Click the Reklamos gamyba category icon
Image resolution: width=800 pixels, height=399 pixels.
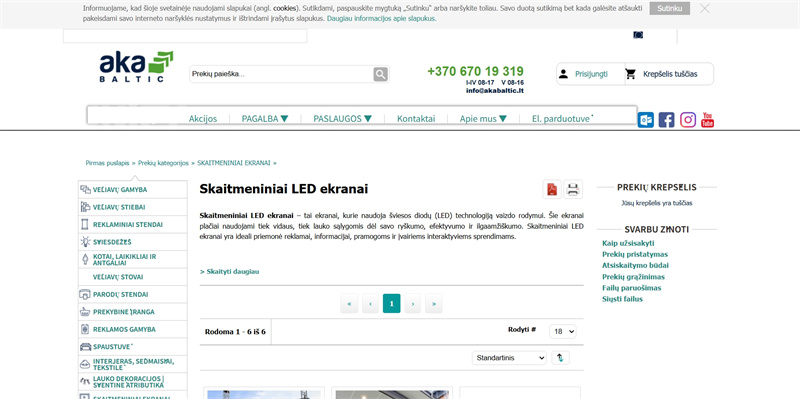(x=85, y=329)
